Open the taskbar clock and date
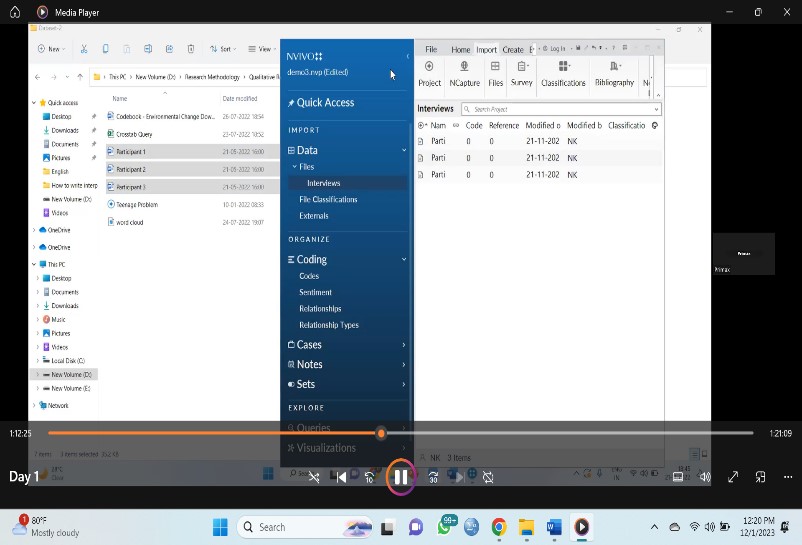The image size is (802, 545). pyautogui.click(x=758, y=527)
